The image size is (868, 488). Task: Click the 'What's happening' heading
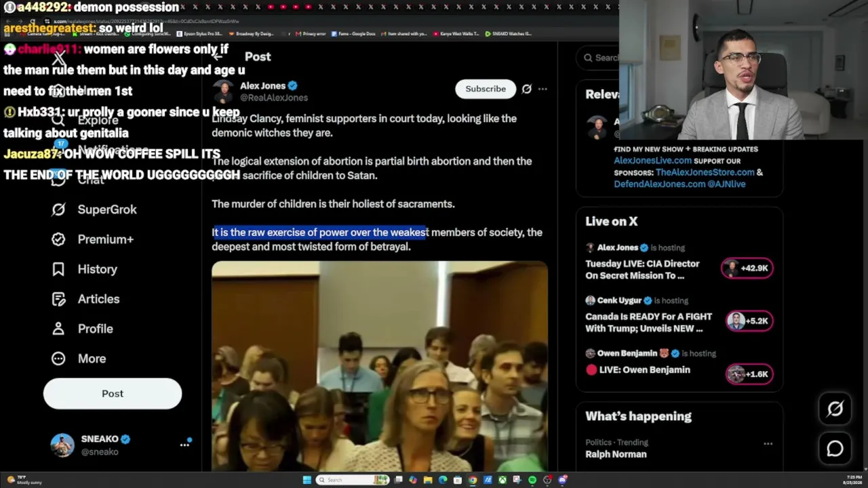[639, 416]
